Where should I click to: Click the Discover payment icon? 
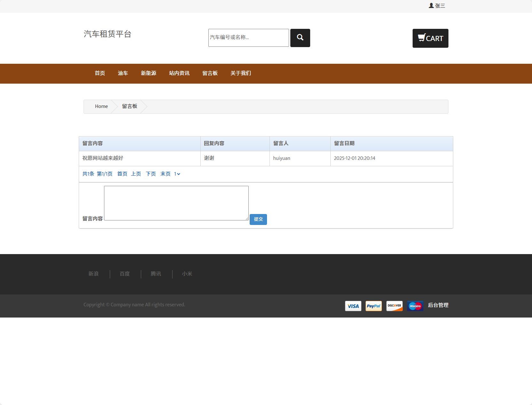pyautogui.click(x=394, y=306)
